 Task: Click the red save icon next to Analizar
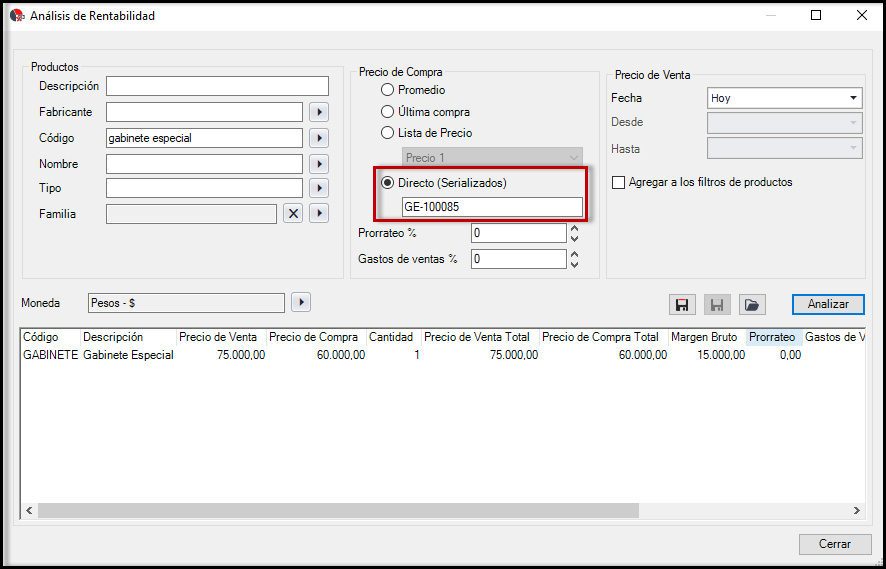(682, 305)
